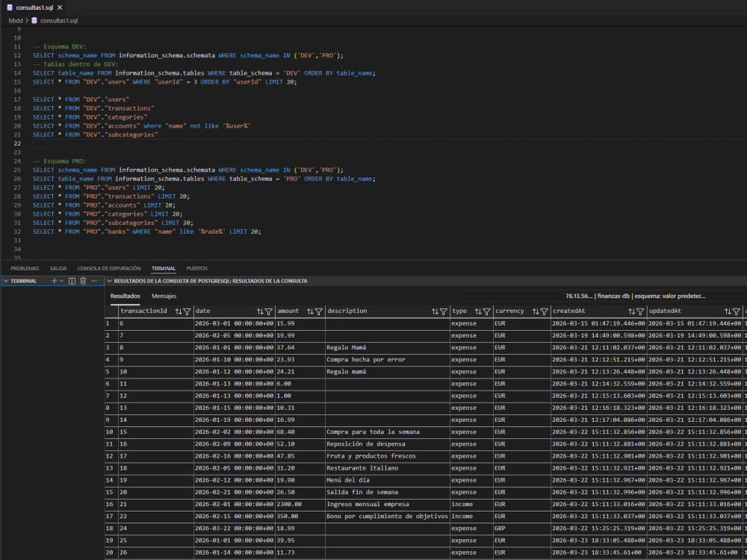Sort the currency column

point(536,311)
